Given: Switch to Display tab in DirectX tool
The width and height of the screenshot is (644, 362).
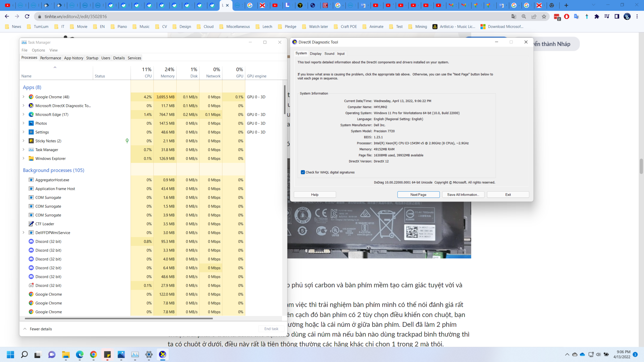Looking at the screenshot, I should click(x=316, y=53).
